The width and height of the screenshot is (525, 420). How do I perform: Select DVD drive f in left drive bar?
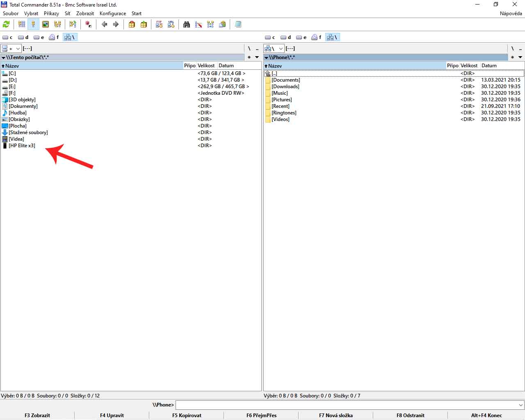(54, 37)
